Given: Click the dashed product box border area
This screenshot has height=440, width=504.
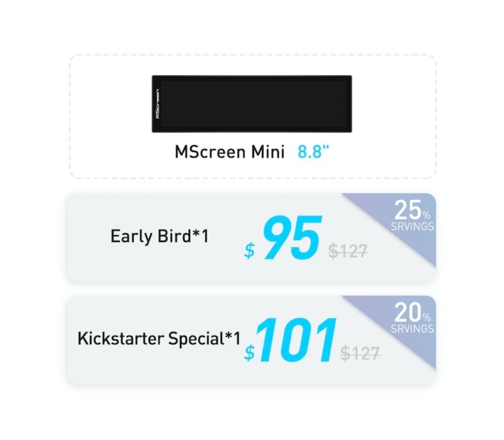Looking at the screenshot, I should [x=252, y=116].
